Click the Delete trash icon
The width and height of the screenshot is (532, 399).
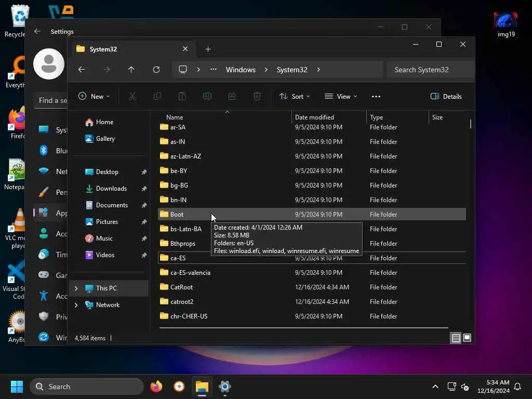coord(257,96)
